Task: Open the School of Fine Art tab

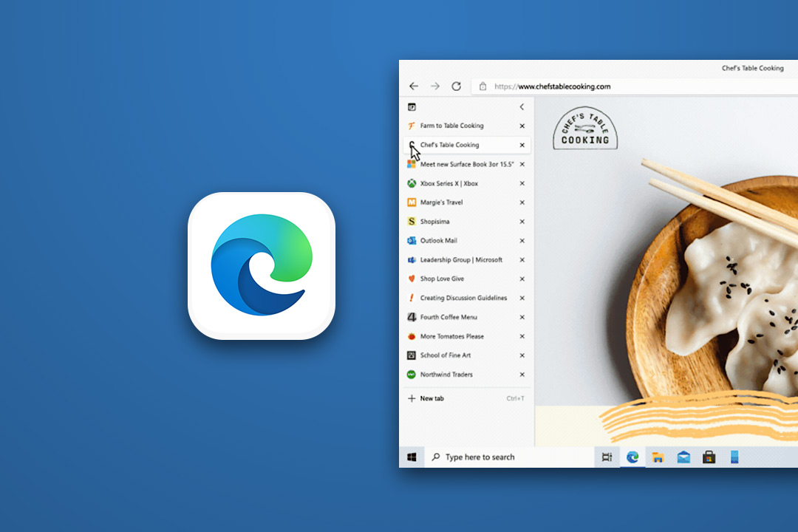Action: click(x=460, y=355)
